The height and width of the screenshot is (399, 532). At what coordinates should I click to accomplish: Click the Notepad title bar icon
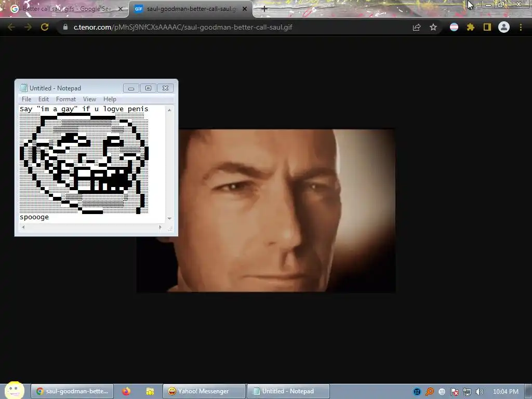click(x=23, y=88)
